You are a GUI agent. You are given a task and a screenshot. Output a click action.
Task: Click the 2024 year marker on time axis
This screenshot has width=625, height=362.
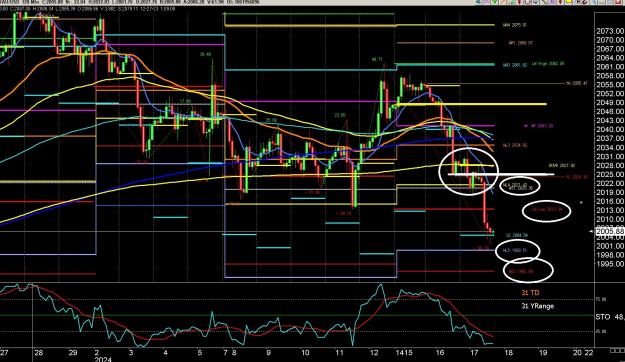coord(102,359)
